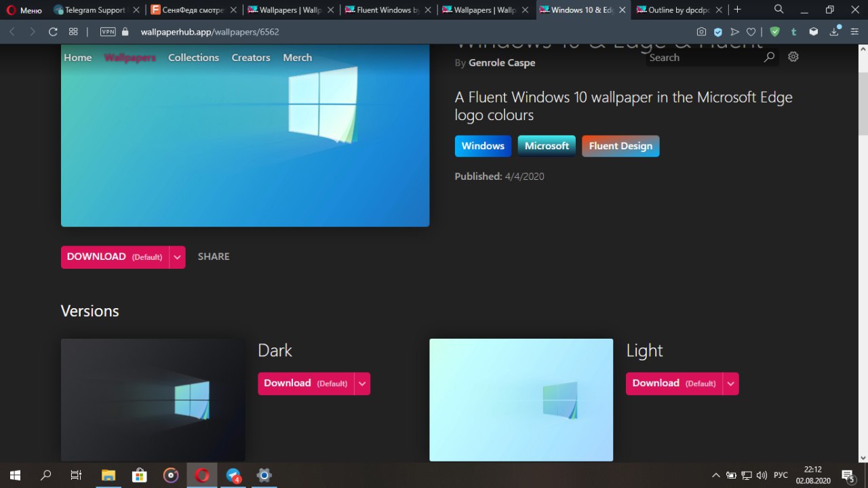Expand the Light version download dropdown
868x488 pixels.
tap(731, 383)
